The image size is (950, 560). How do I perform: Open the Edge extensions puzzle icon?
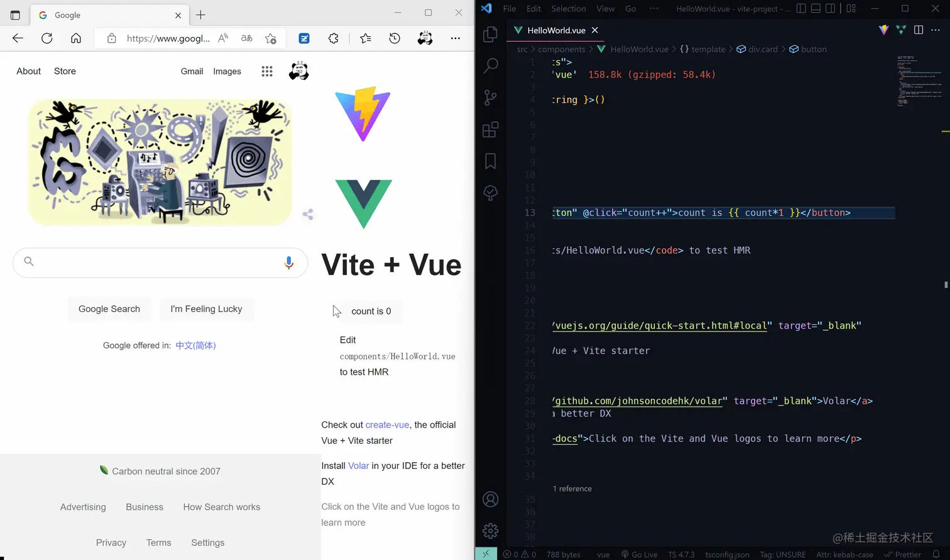334,38
